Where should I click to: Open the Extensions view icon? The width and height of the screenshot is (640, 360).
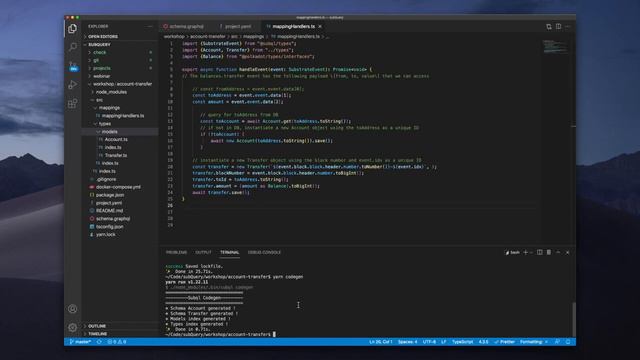[73, 103]
